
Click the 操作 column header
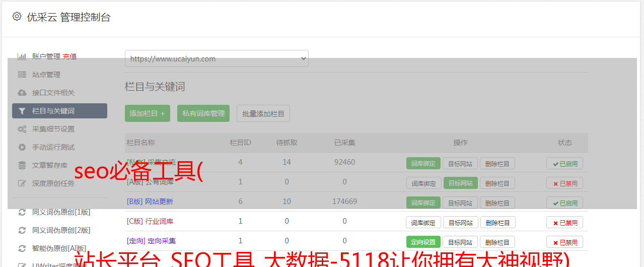coord(461,143)
